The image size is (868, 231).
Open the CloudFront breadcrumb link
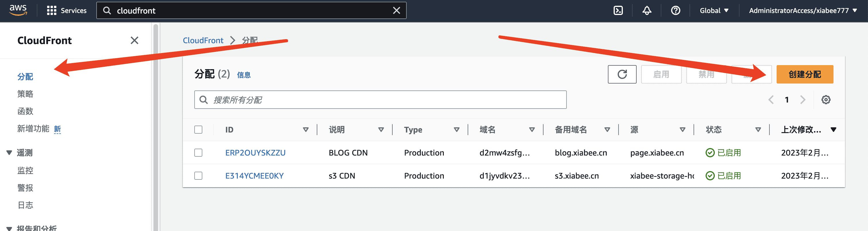(x=203, y=41)
